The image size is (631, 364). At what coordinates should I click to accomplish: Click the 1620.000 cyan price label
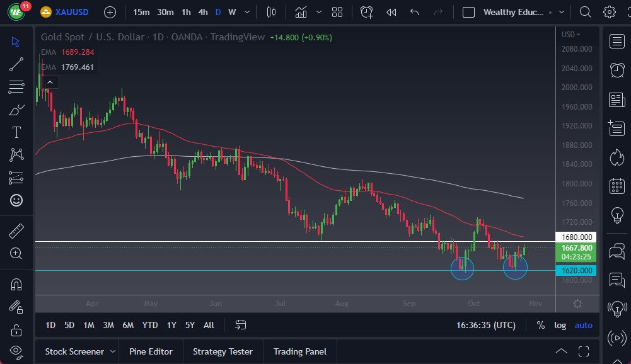pos(576,270)
